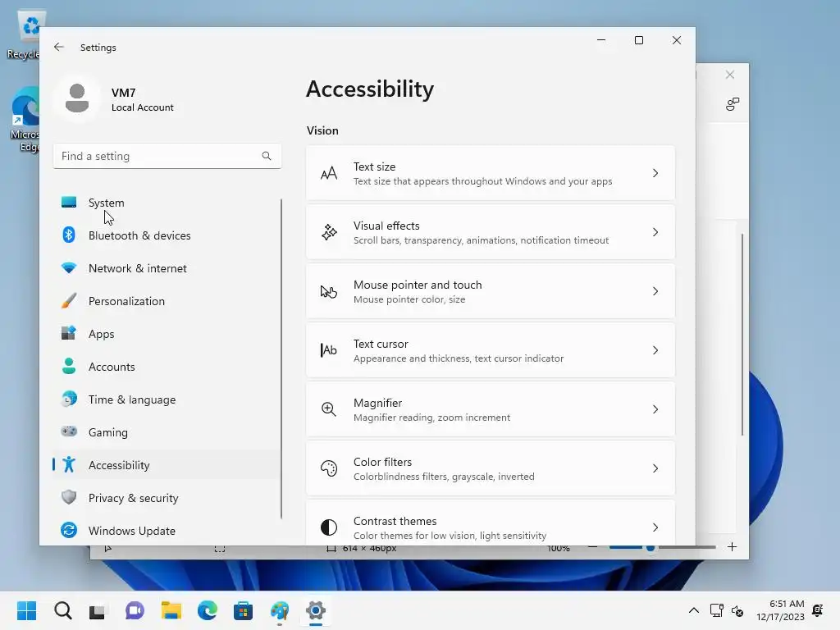Open Color filters settings card
The image size is (840, 630).
click(x=491, y=468)
